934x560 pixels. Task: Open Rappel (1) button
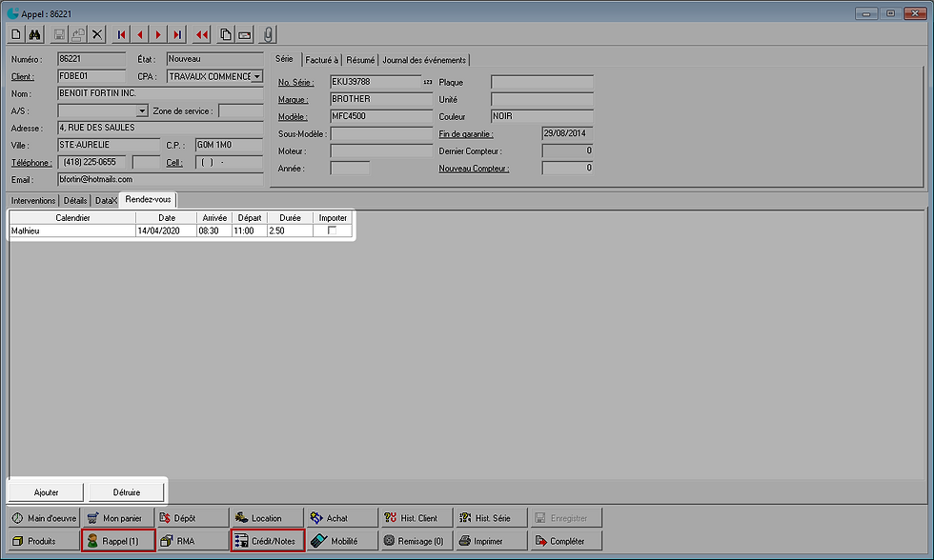[118, 540]
